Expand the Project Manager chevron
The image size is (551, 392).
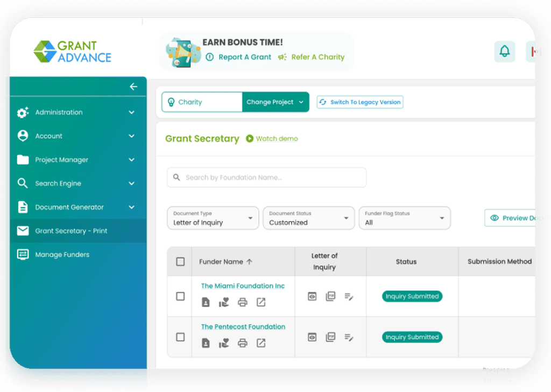tap(131, 160)
